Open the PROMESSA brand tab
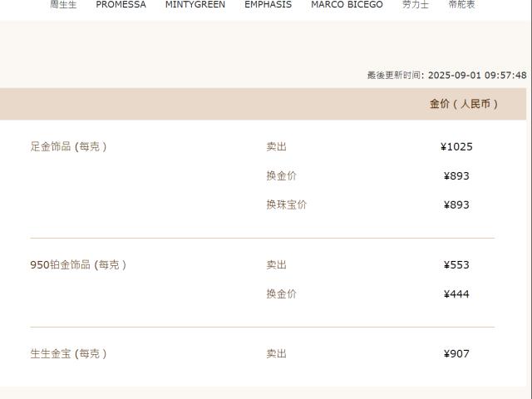532x399 pixels. (121, 4)
